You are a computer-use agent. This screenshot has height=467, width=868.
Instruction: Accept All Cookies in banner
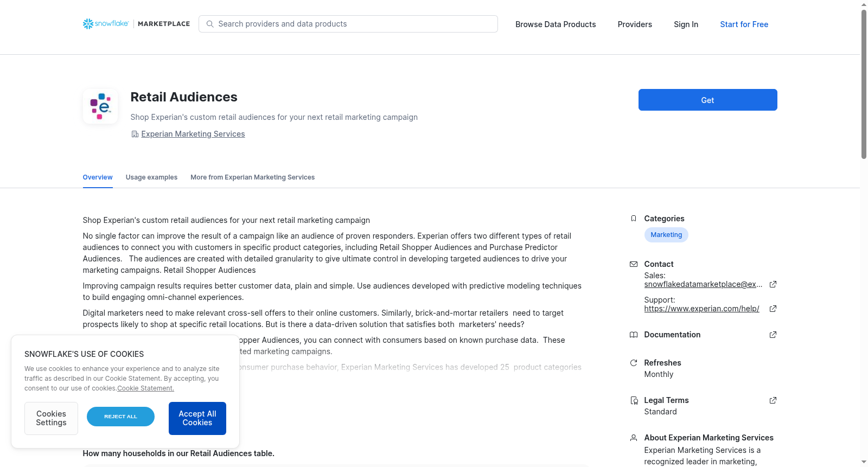197,418
